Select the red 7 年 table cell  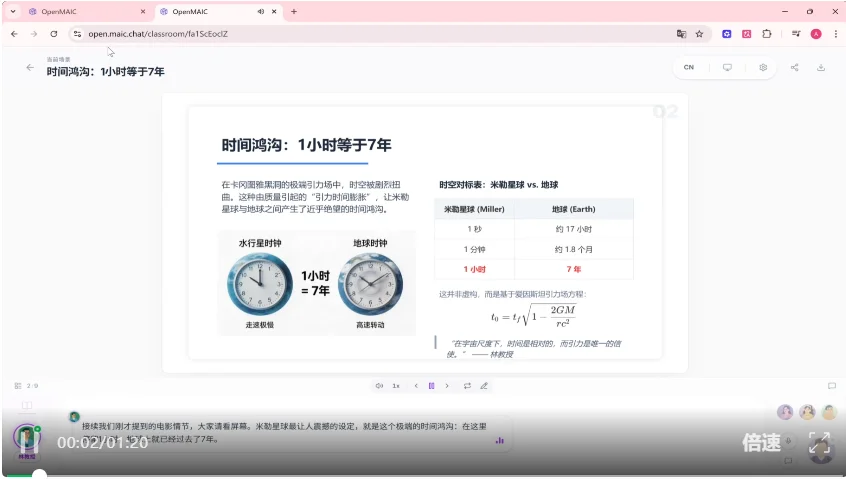click(574, 269)
